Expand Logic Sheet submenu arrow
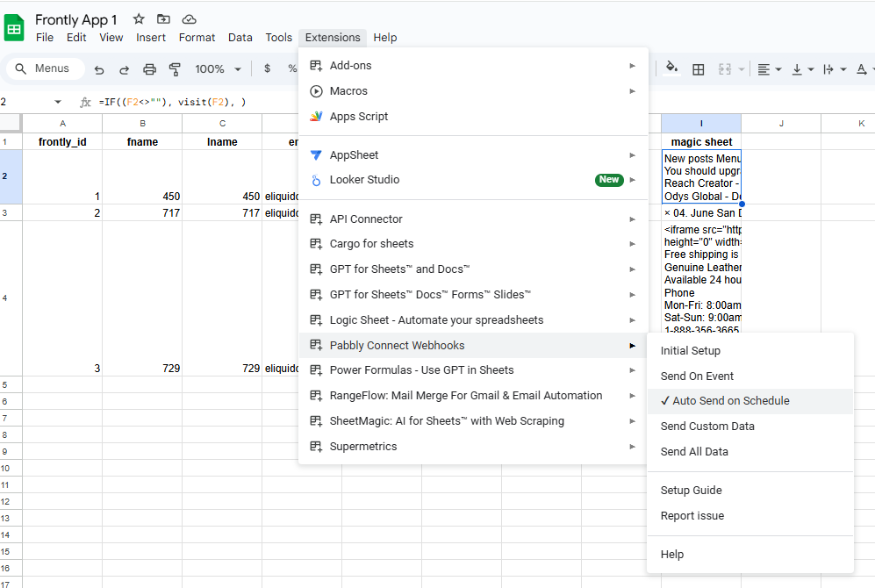The width and height of the screenshot is (875, 588). coord(632,320)
